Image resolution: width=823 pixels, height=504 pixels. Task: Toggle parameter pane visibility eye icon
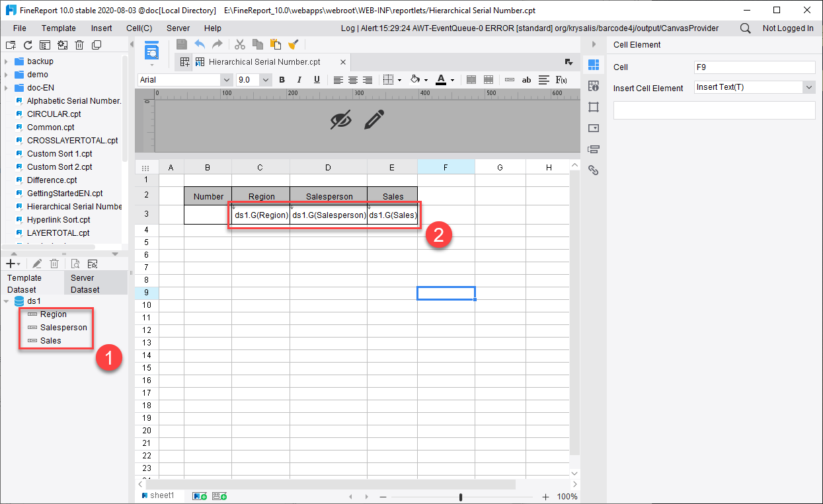coord(340,120)
